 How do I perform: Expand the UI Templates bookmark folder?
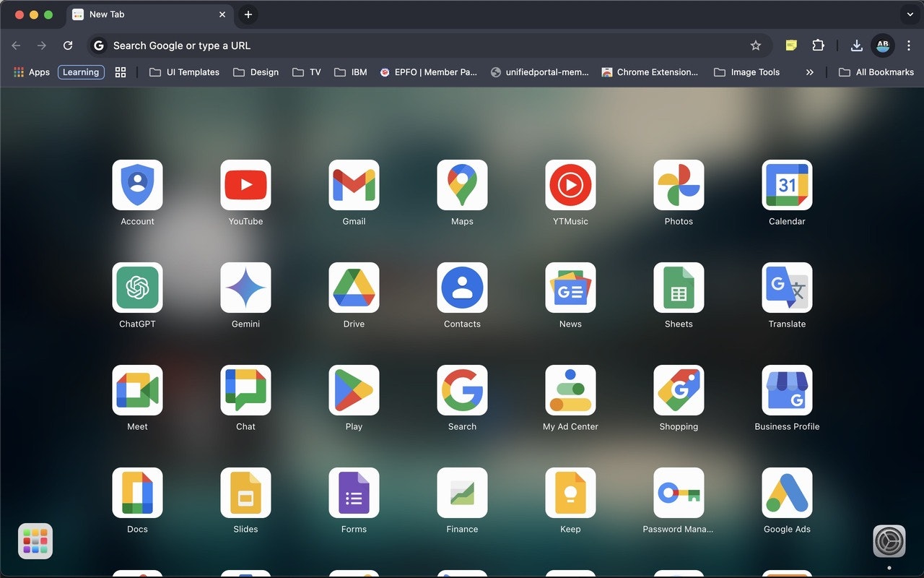[184, 72]
